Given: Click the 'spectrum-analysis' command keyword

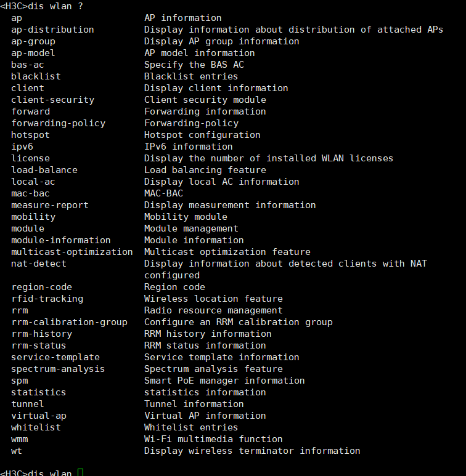Looking at the screenshot, I should click(x=58, y=369).
